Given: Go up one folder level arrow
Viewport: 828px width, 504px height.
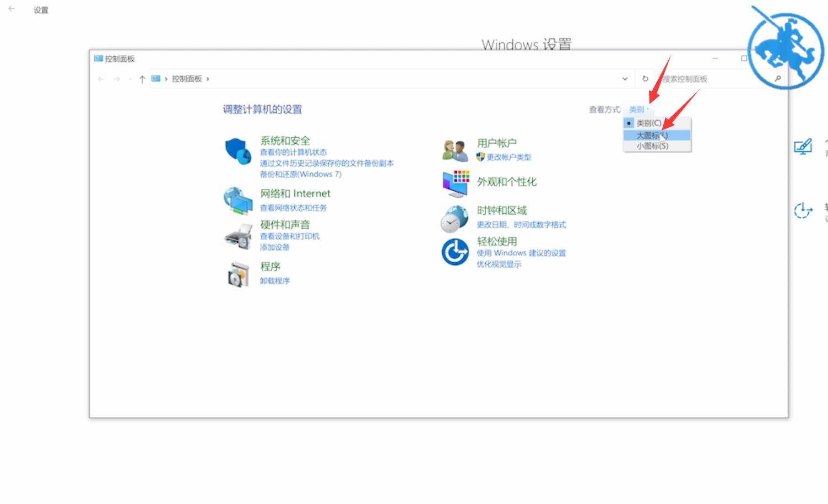Looking at the screenshot, I should pyautogui.click(x=142, y=79).
